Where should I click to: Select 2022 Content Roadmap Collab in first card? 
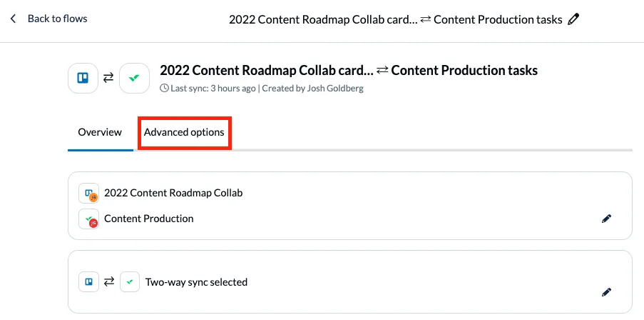[173, 193]
